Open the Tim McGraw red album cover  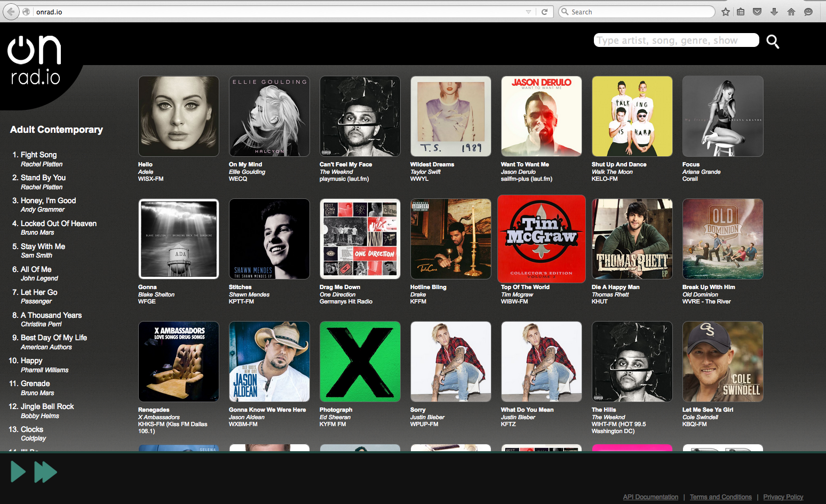tap(542, 239)
